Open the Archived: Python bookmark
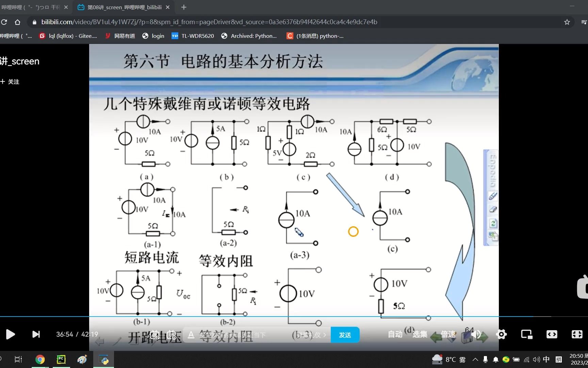The height and width of the screenshot is (368, 588). (x=249, y=36)
